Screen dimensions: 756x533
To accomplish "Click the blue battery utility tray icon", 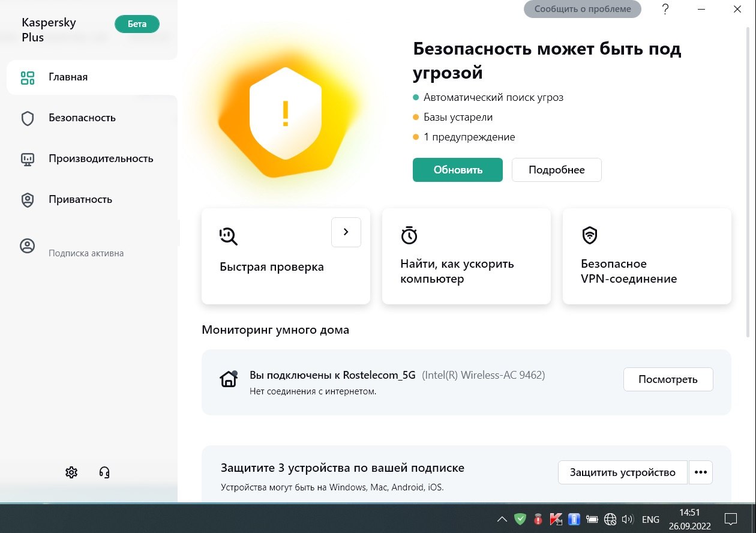I will click(x=574, y=519).
